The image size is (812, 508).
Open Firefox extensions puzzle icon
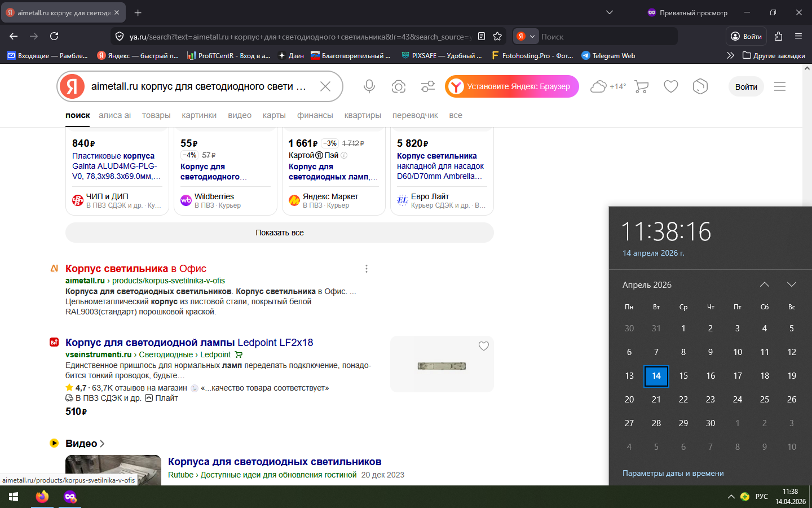pyautogui.click(x=778, y=36)
